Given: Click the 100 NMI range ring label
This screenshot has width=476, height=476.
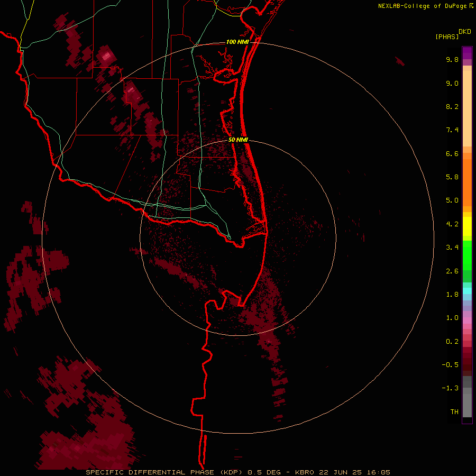Looking at the screenshot, I should pyautogui.click(x=237, y=42).
